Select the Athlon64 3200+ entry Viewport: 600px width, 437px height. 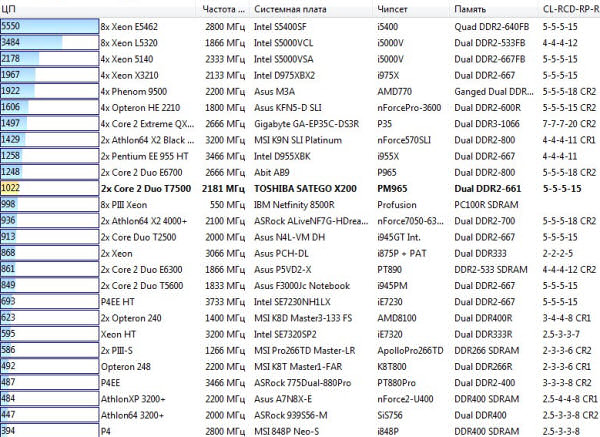tap(132, 415)
